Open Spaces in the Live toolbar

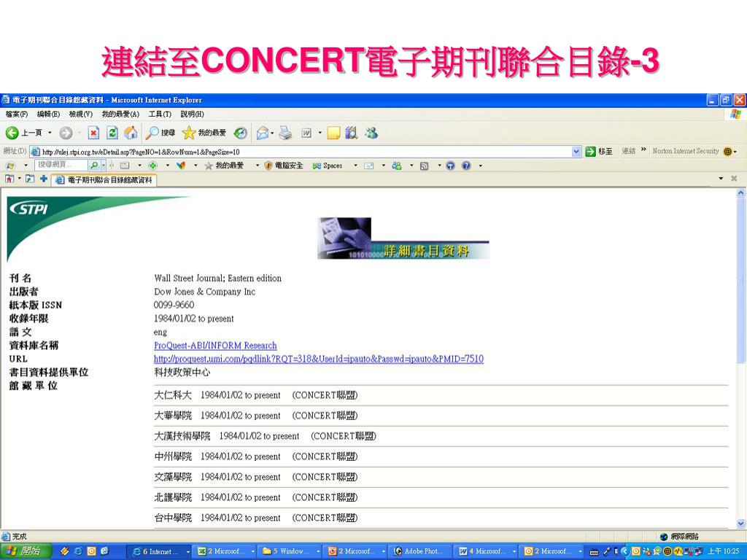(x=328, y=166)
